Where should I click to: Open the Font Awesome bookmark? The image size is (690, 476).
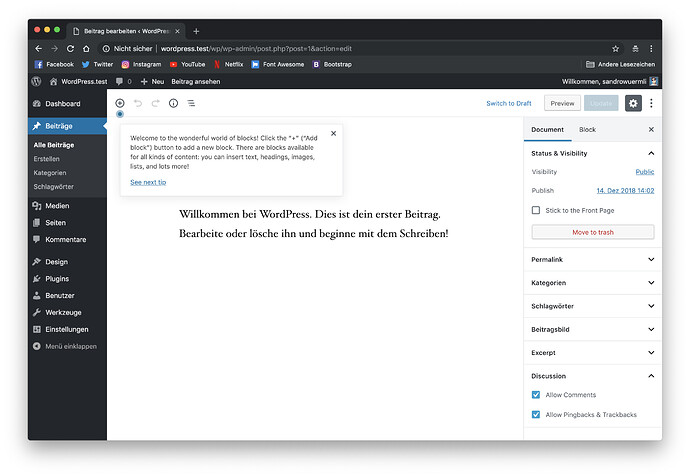tap(278, 64)
